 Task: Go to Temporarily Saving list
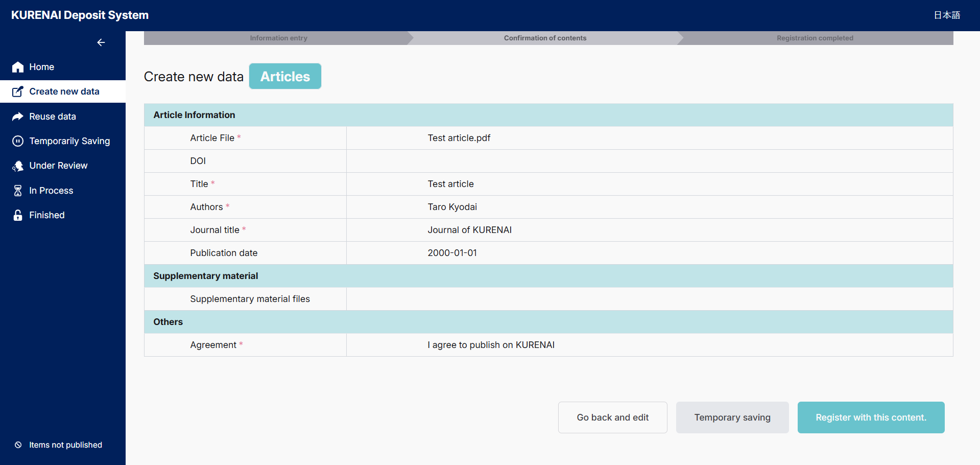(63, 141)
